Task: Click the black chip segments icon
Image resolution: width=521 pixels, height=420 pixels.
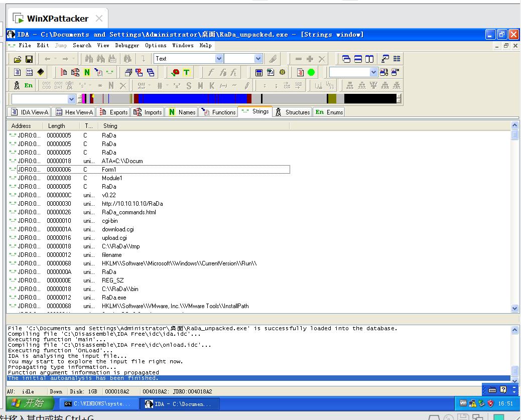Action: point(41,72)
